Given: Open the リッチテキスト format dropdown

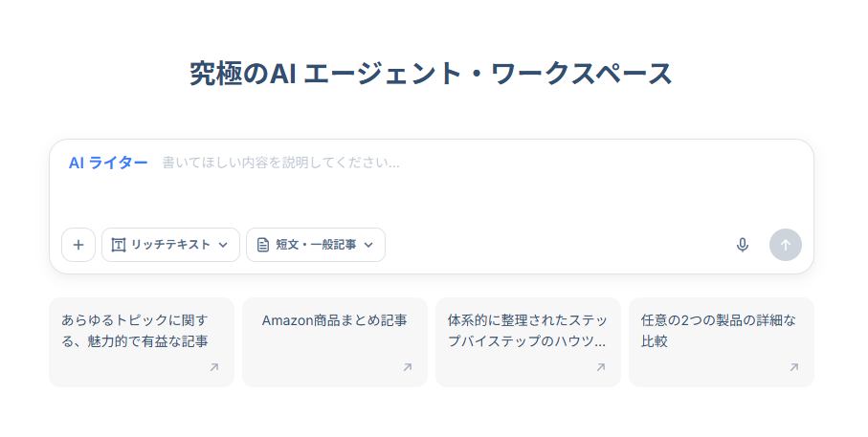Looking at the screenshot, I should pyautogui.click(x=170, y=245).
